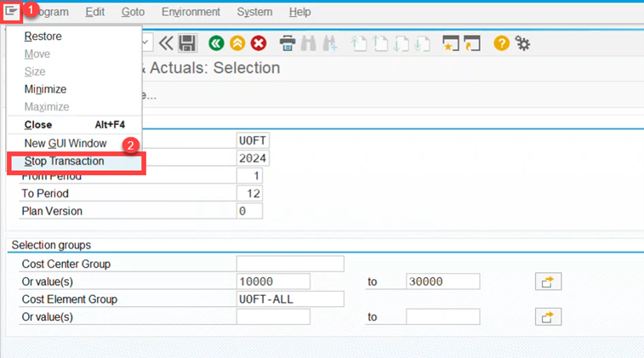Click the "To Period" label
Viewport: 644px width, 358px height.
(x=45, y=193)
